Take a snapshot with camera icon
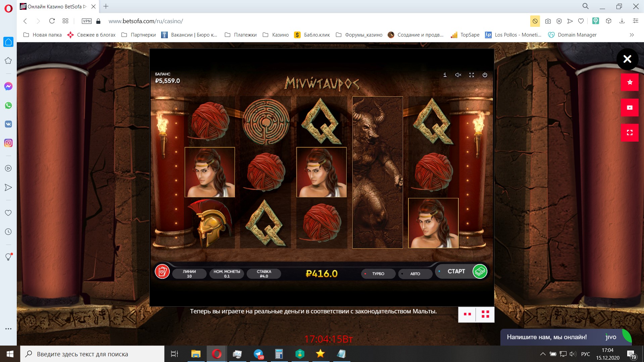644x362 pixels. 548,21
